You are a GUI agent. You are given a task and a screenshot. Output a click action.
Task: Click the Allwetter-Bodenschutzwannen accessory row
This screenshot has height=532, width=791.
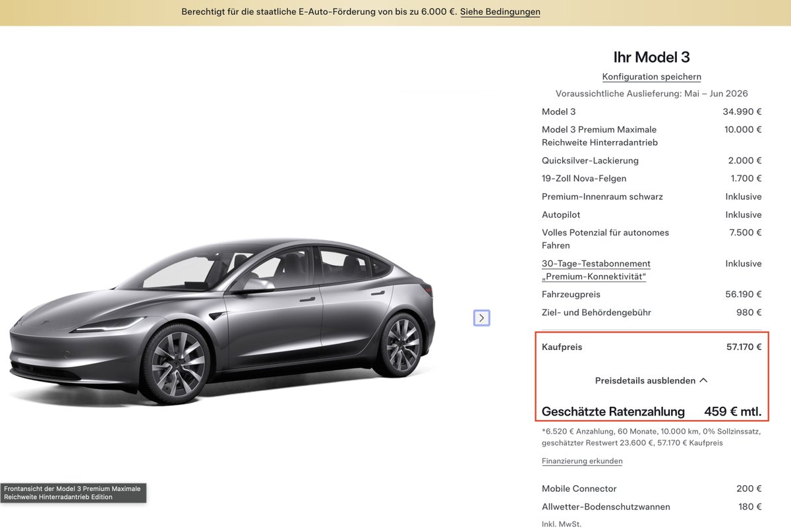pos(652,507)
